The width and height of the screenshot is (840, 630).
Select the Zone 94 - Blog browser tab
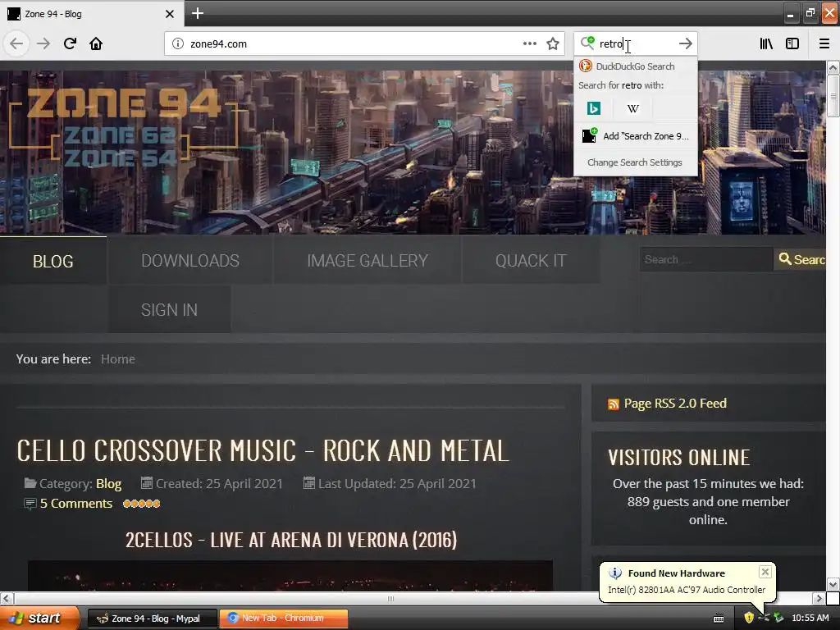[92, 14]
